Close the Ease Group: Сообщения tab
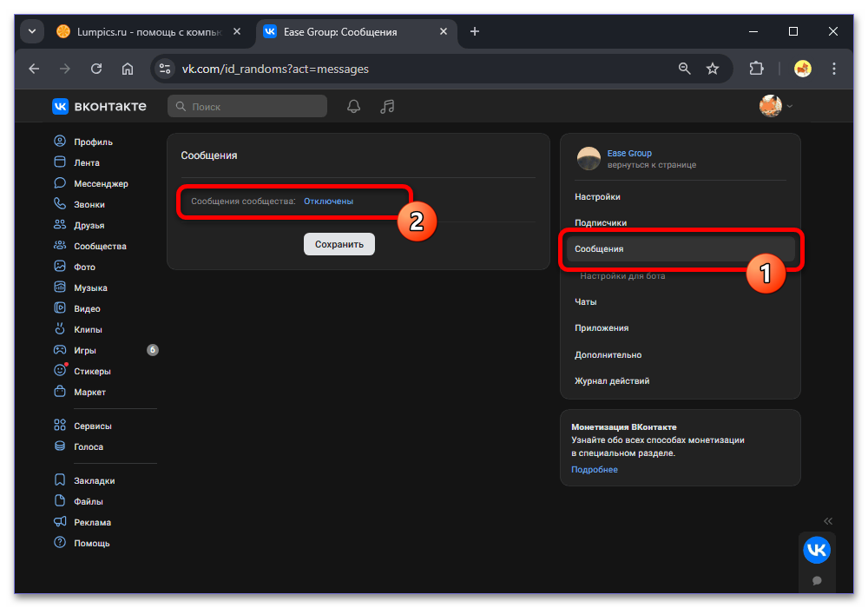Viewport: 868px width, 608px height. pyautogui.click(x=444, y=31)
